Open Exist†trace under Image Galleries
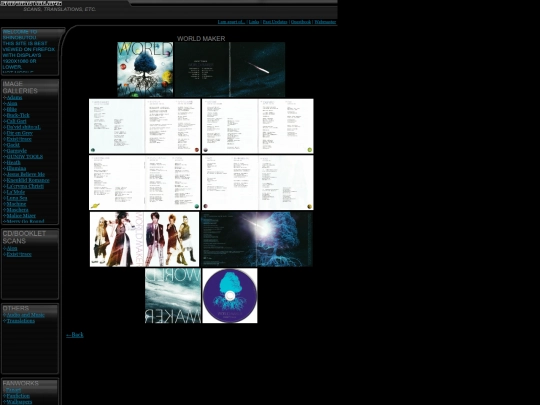Image resolution: width=540 pixels, height=405 pixels. pos(19,139)
